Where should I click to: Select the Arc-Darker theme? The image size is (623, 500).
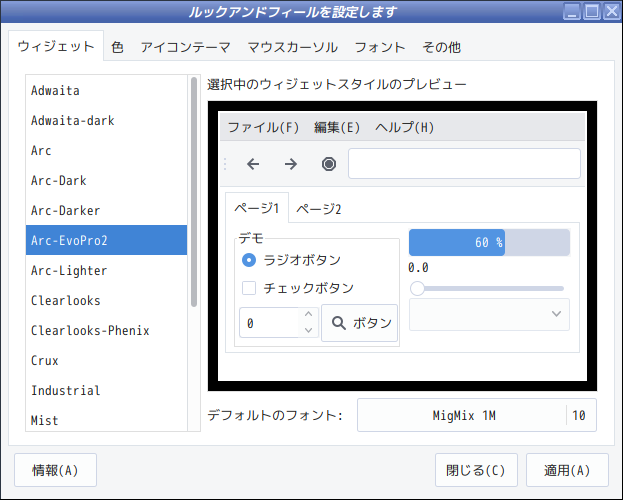[106, 211]
